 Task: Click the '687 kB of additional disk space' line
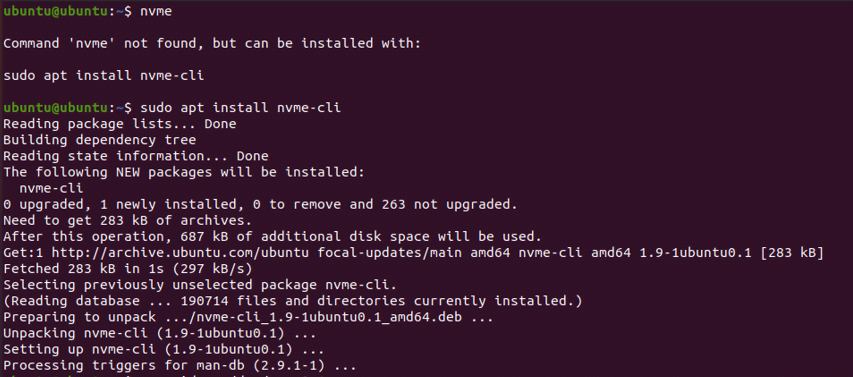point(273,237)
